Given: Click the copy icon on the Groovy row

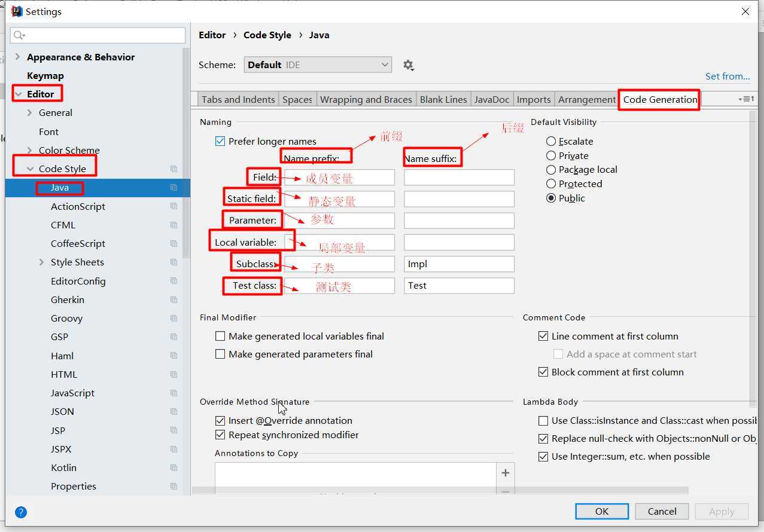Looking at the screenshot, I should click(174, 319).
